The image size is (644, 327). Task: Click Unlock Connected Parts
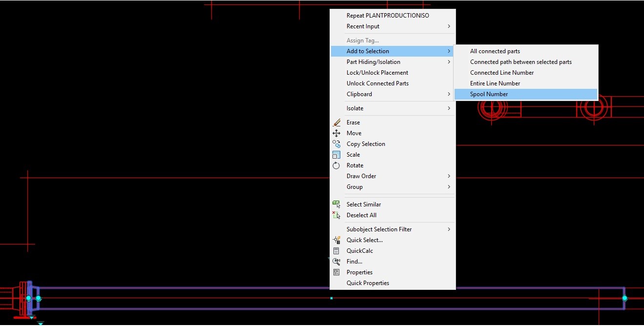(377, 83)
